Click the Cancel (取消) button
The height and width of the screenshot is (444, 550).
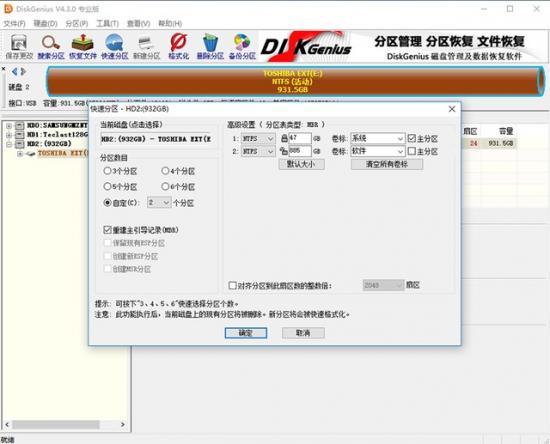[303, 333]
